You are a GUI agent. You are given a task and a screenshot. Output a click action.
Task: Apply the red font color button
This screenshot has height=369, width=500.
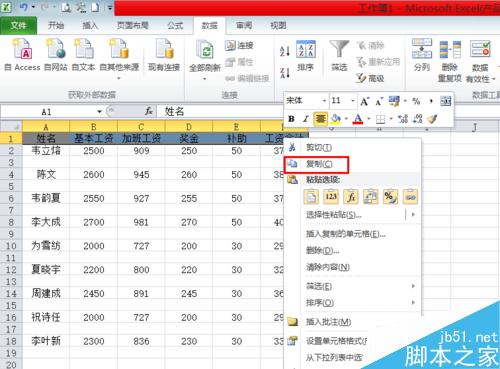click(358, 119)
